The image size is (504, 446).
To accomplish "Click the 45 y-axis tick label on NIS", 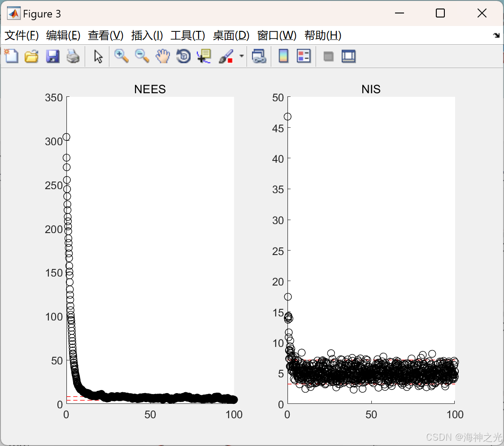I will point(278,129).
